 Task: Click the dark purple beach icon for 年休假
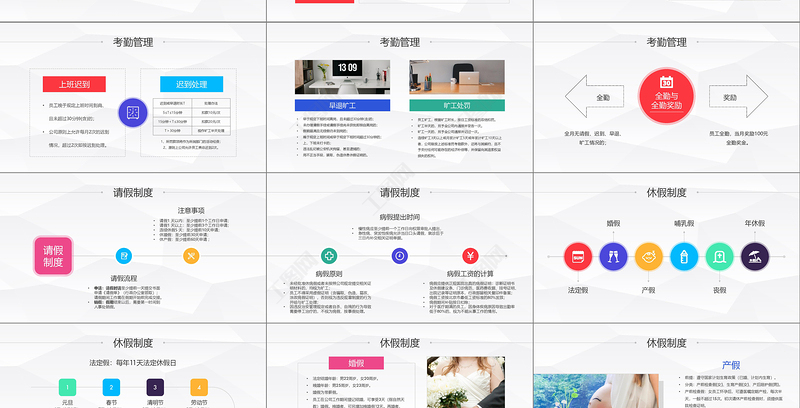coord(755,258)
